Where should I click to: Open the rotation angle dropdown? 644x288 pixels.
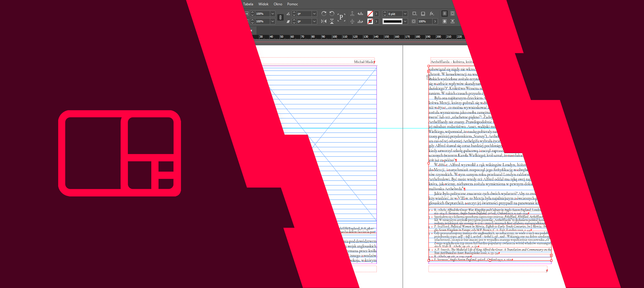coord(314,14)
